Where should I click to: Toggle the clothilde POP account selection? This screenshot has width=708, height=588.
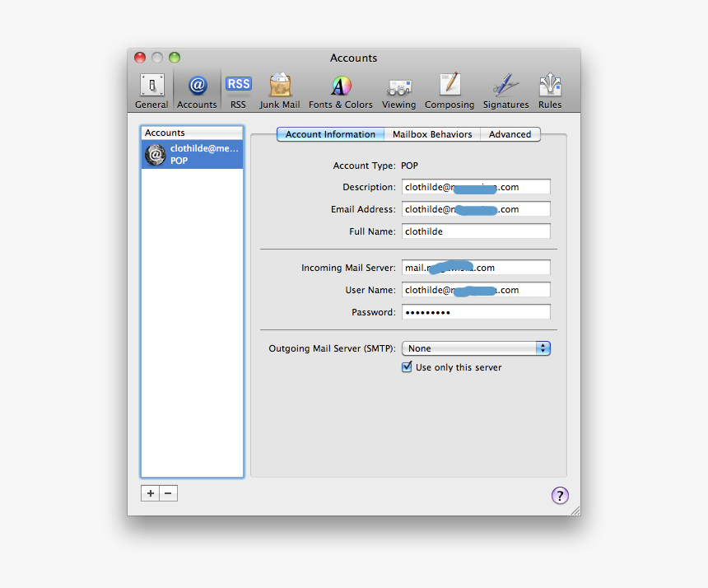point(191,154)
